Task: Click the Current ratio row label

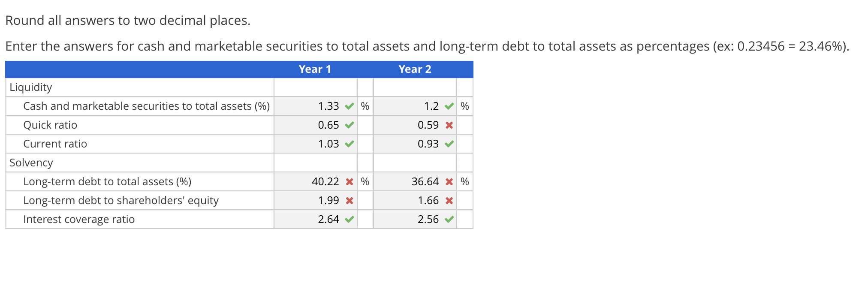Action: [x=55, y=144]
